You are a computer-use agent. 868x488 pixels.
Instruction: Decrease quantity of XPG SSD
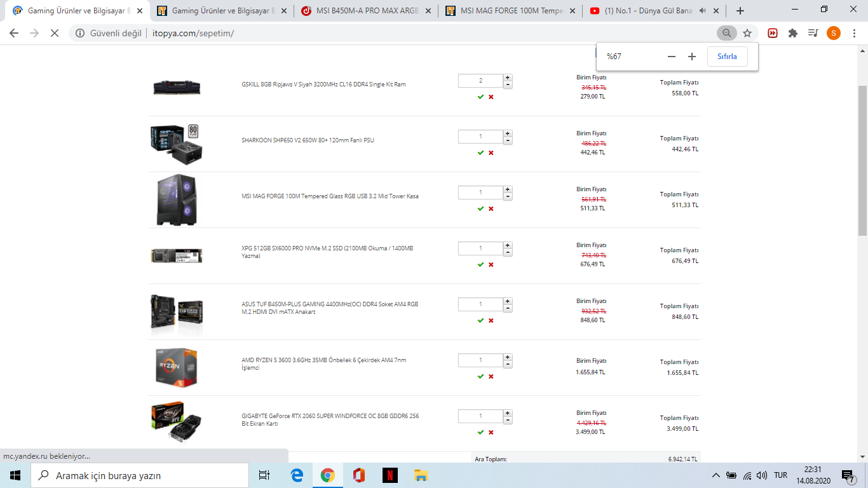click(x=508, y=252)
